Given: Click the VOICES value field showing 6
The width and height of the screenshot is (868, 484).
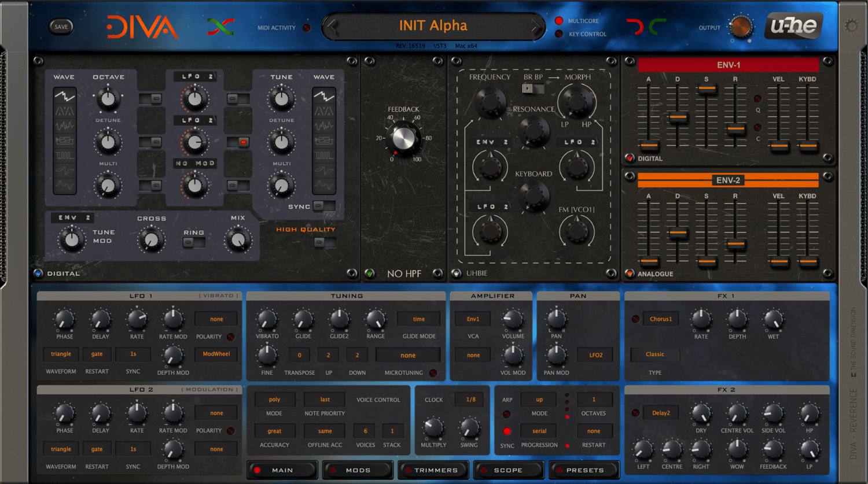Looking at the screenshot, I should [x=365, y=431].
